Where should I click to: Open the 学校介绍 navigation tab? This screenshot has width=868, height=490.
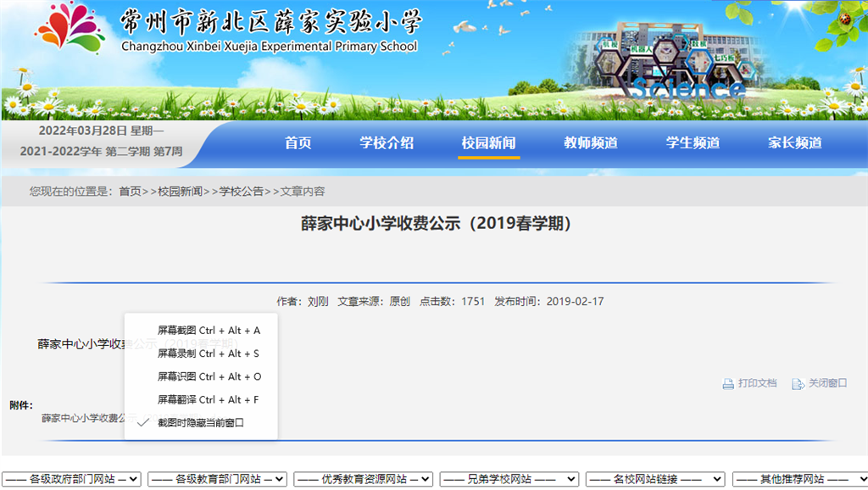(x=387, y=143)
